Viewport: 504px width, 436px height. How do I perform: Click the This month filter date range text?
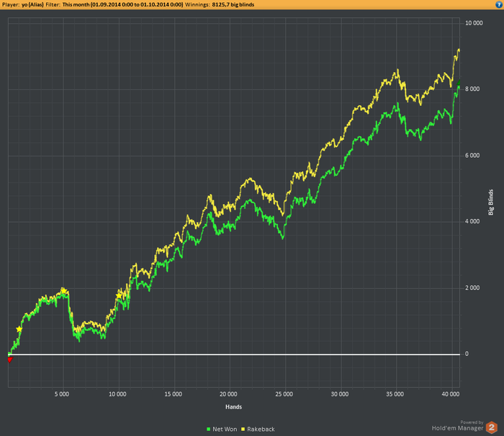(x=122, y=4)
